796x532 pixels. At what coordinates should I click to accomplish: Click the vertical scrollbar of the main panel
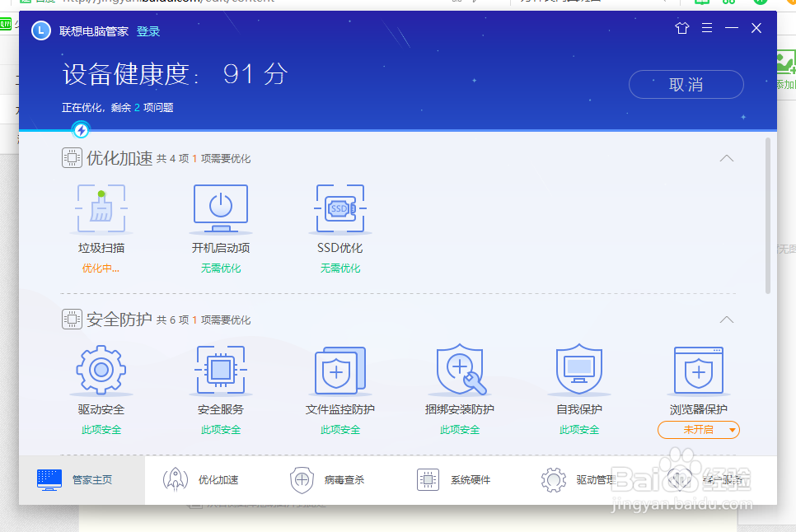[x=768, y=216]
